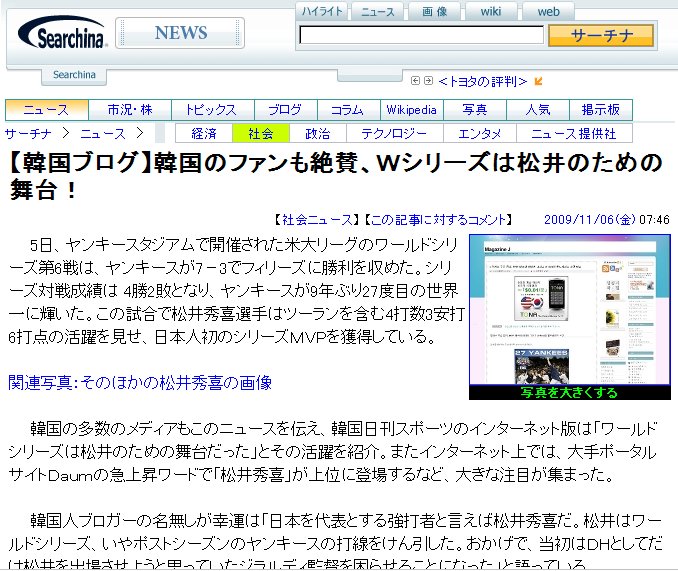Click the left arrow icon beside トヨタの評判
Viewport: 678px width, 571px height.
(x=415, y=81)
